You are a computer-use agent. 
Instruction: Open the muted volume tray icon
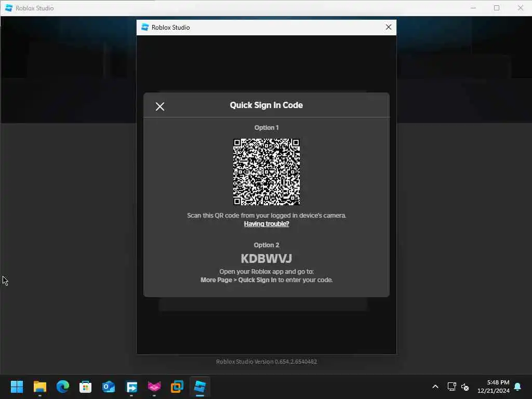(x=465, y=387)
